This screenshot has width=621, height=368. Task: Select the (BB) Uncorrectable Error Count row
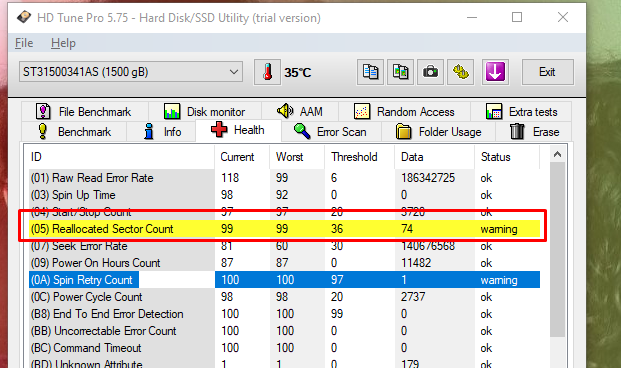pos(284,331)
